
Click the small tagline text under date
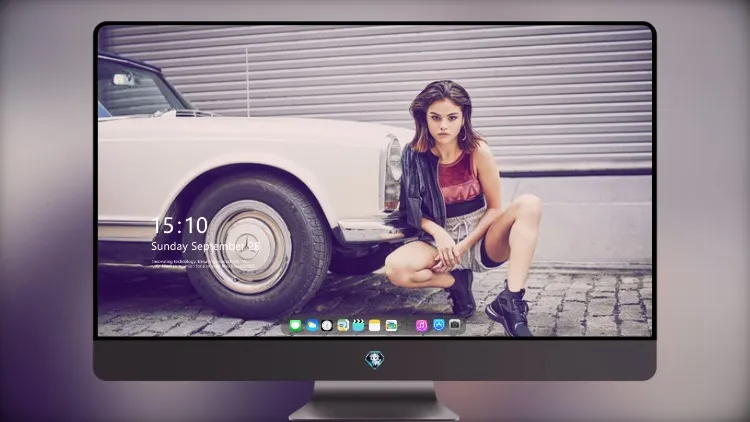pyautogui.click(x=203, y=264)
